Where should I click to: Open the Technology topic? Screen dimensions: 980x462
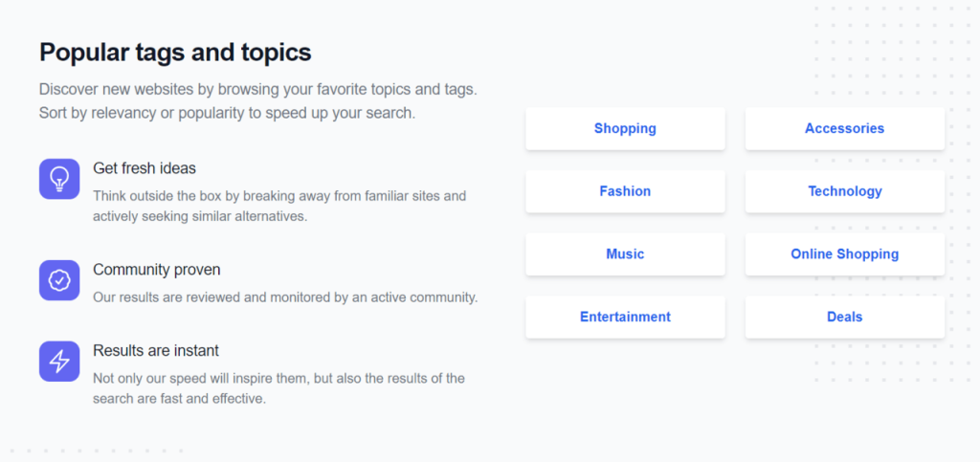point(844,191)
